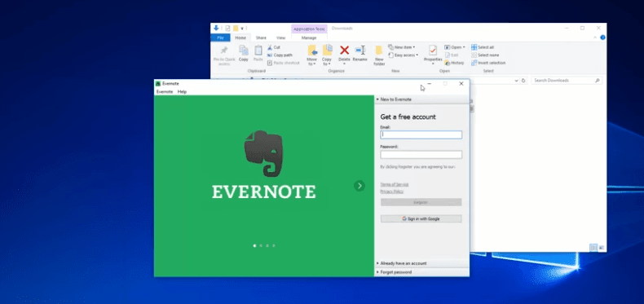Viewport: 644px width, 304px height.
Task: Switch Explorer to large icons view
Action: (x=602, y=247)
